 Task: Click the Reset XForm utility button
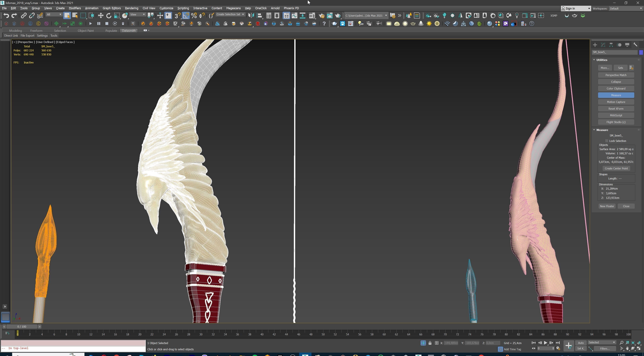(616, 109)
